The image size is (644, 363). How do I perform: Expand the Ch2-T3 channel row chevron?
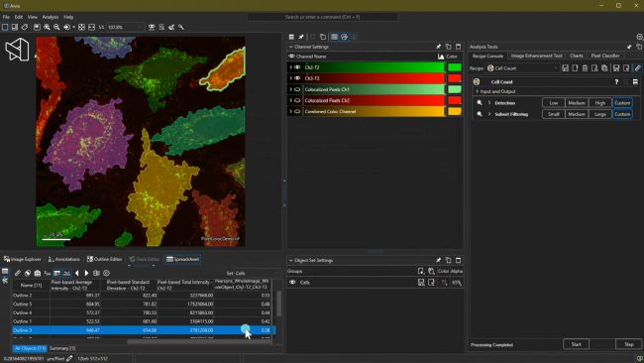(290, 78)
